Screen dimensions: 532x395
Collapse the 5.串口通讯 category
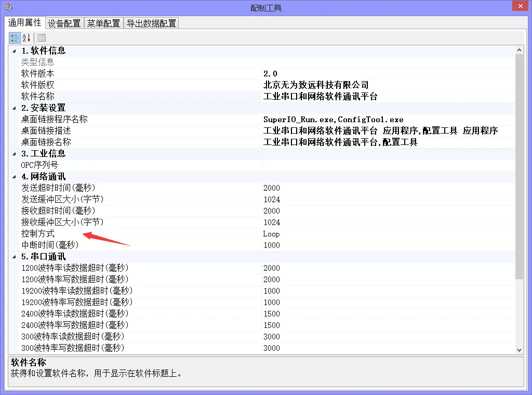14,257
